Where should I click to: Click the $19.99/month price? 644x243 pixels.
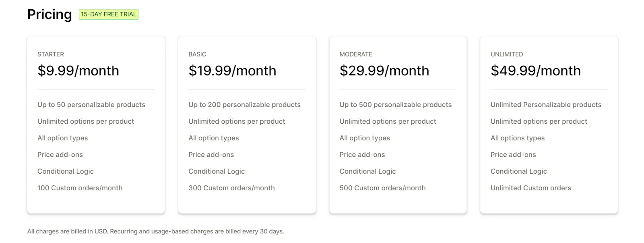click(x=232, y=71)
